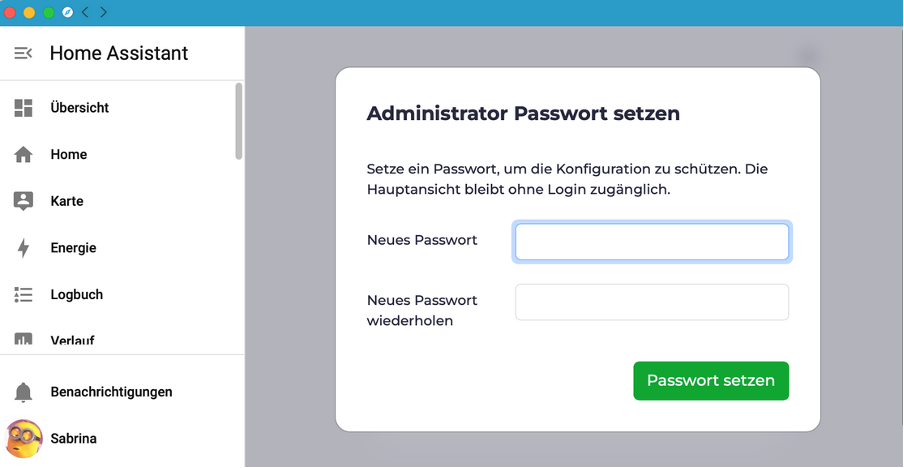Collapse sidebar with the hamburger menu icon
The width and height of the screenshot is (904, 468).
tap(23, 53)
